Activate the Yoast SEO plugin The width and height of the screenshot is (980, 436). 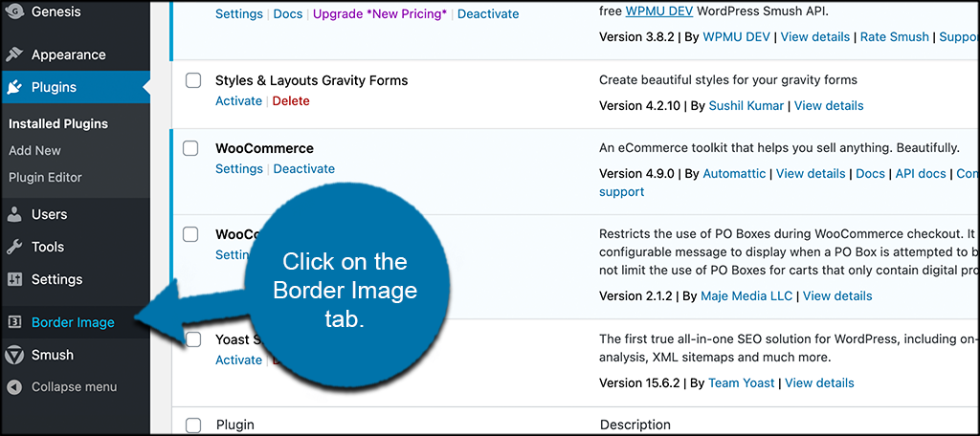[x=238, y=360]
